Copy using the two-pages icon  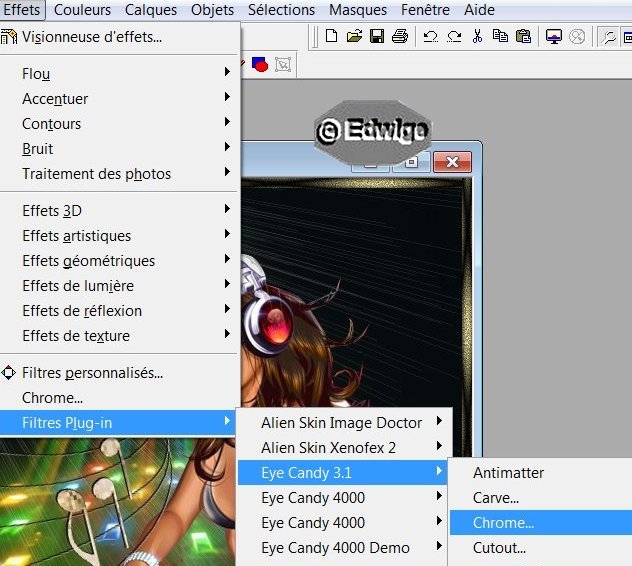(x=500, y=36)
